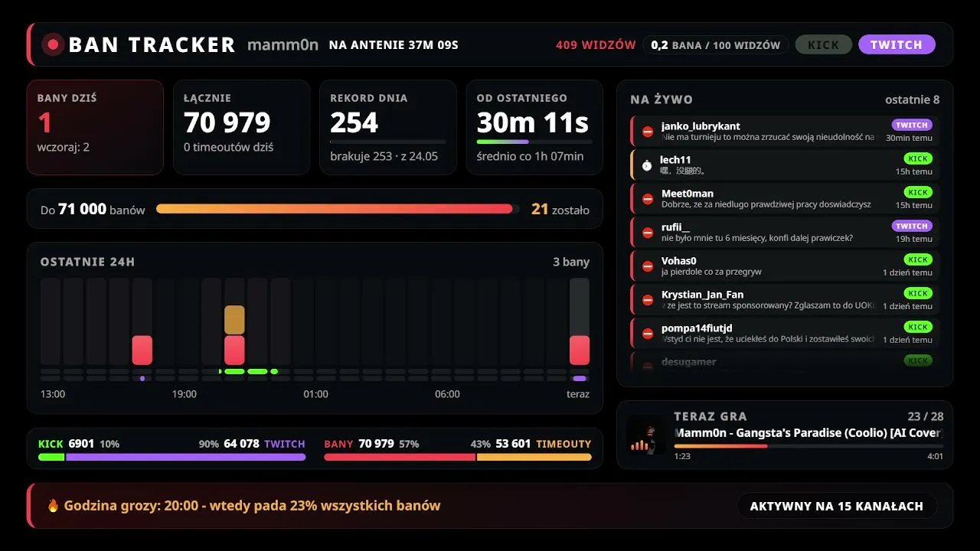
Task: Click the 'brakuje 253 · z 24.05' text
Action: pos(384,156)
